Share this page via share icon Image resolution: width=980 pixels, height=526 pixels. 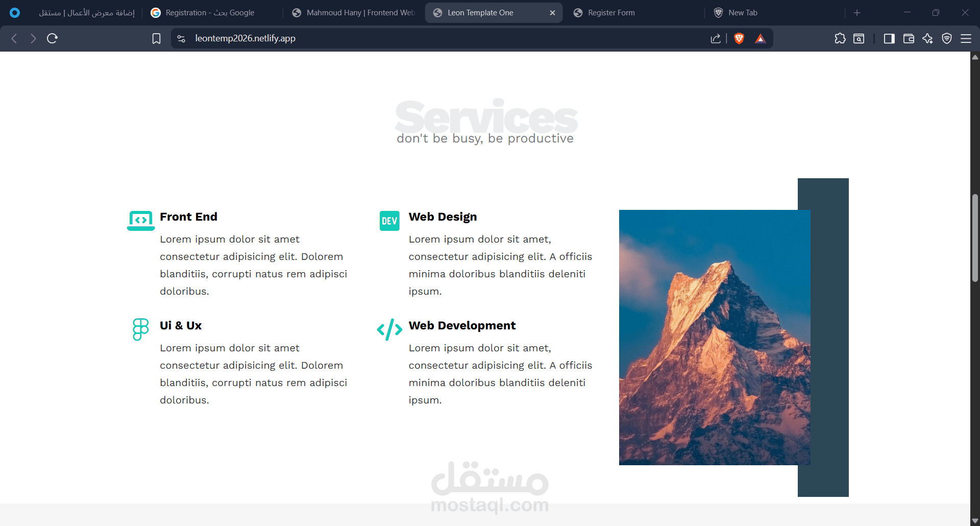716,38
